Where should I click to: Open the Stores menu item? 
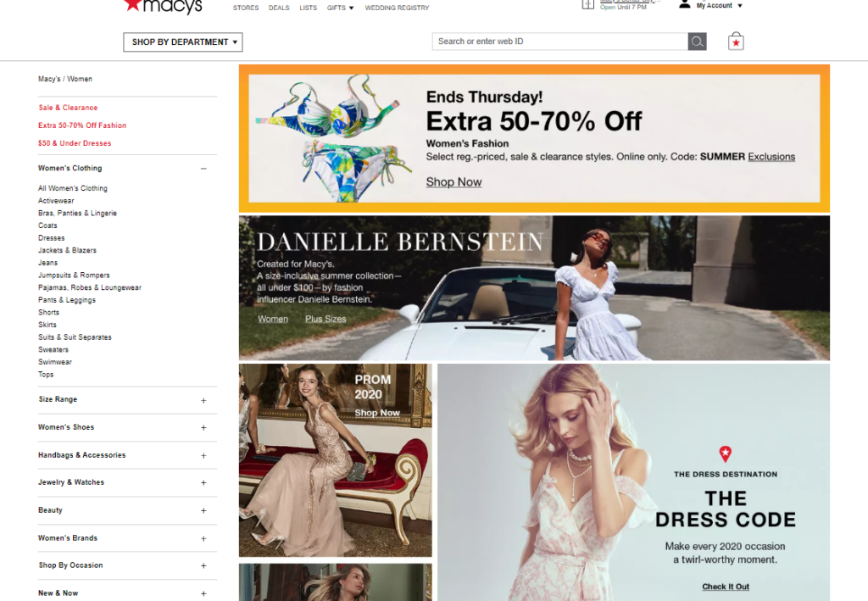click(246, 8)
